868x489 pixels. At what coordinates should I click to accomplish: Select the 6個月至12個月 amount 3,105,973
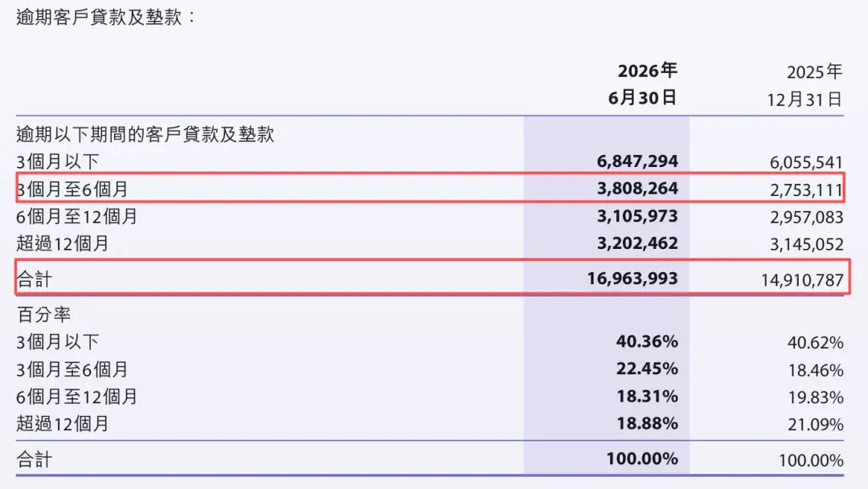click(637, 216)
